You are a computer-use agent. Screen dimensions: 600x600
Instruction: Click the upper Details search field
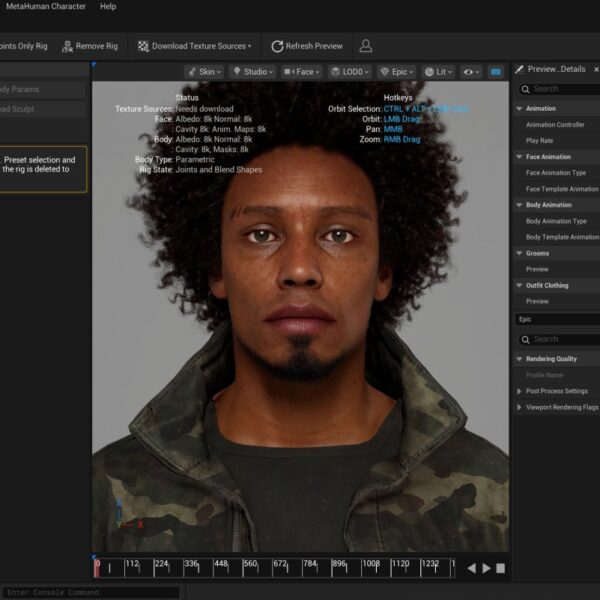coord(559,89)
